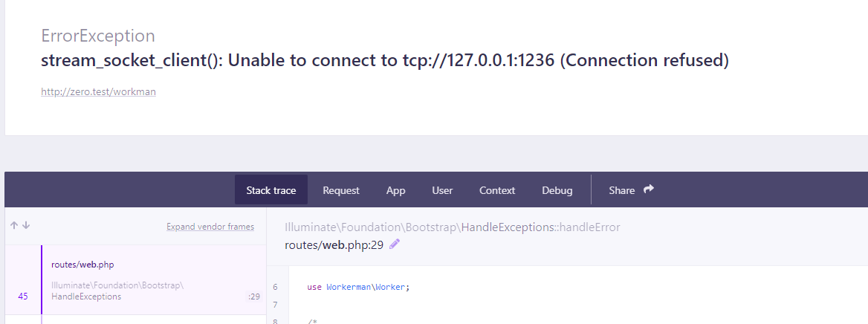Open the Debug tab
The image size is (868, 324).
click(557, 190)
